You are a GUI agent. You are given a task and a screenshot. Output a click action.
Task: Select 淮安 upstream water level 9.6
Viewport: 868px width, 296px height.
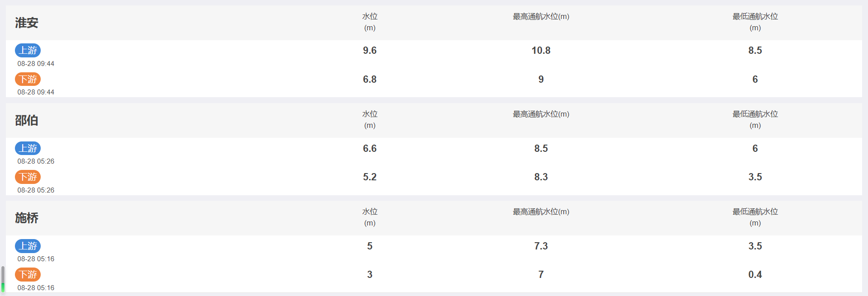click(x=370, y=50)
